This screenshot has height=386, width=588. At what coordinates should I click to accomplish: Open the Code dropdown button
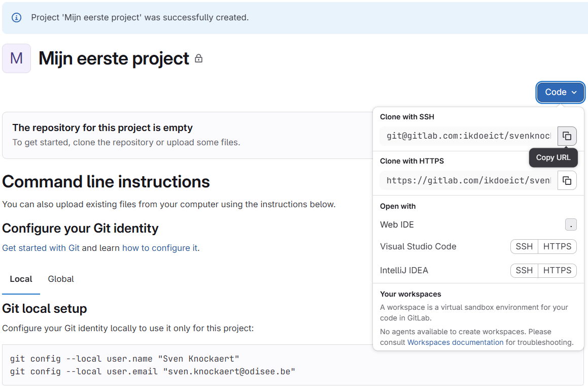[x=560, y=92]
